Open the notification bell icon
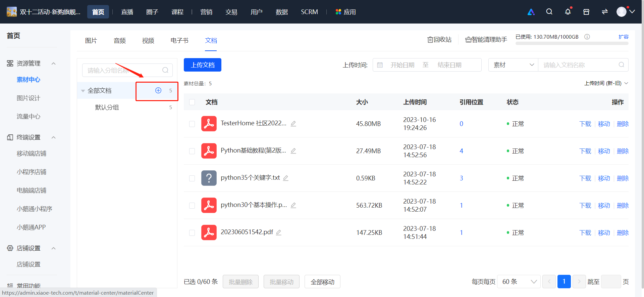 pos(568,12)
